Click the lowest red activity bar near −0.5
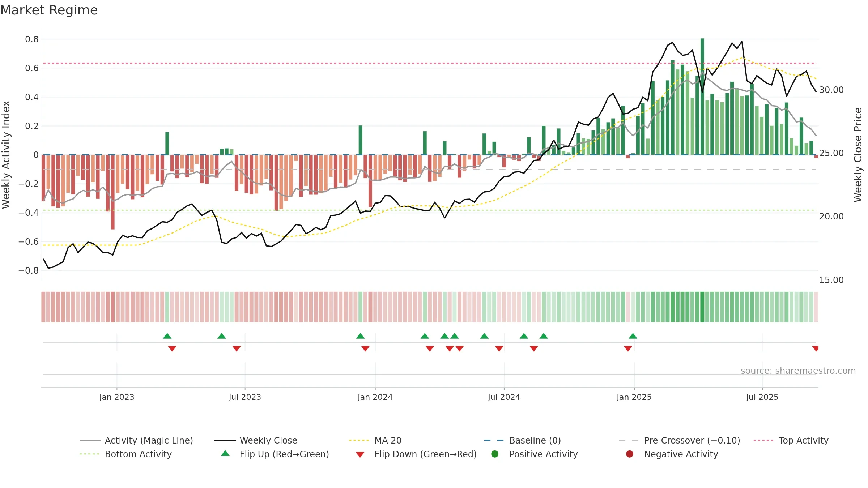 click(x=113, y=192)
